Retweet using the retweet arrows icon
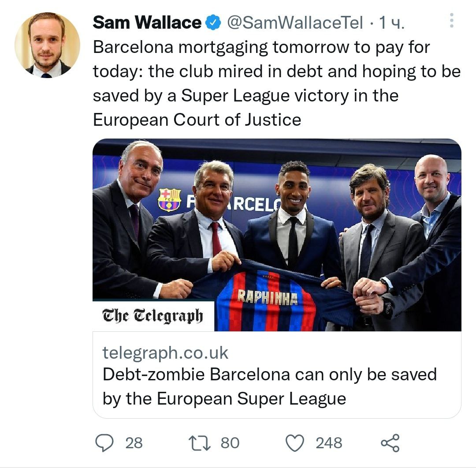 (x=199, y=443)
